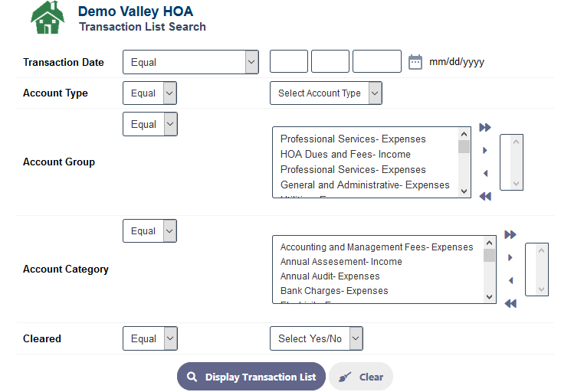Open the Select Yes/No cleared dropdown
Viewport: 561px width, 392px height.
tap(317, 338)
